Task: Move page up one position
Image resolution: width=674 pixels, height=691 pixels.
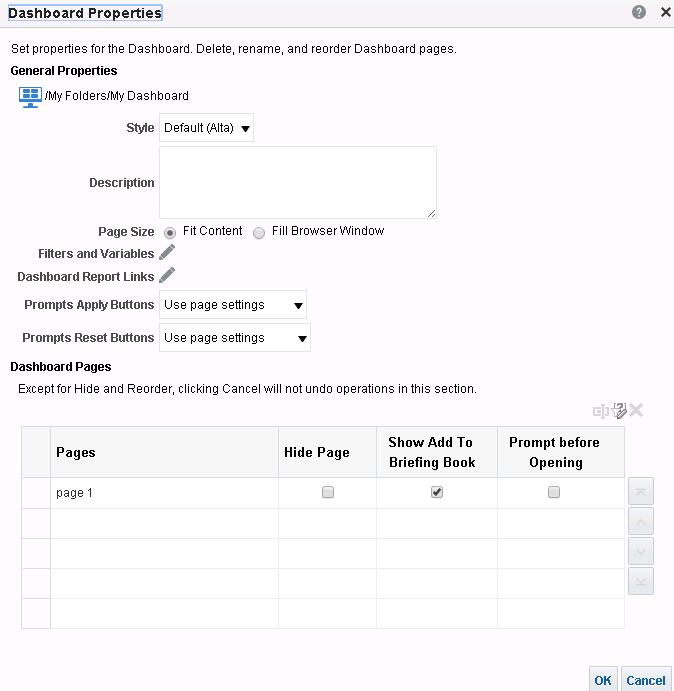Action: (641, 521)
